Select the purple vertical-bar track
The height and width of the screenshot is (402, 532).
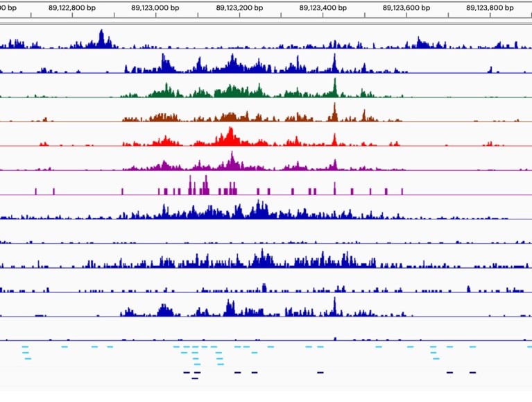266,185
